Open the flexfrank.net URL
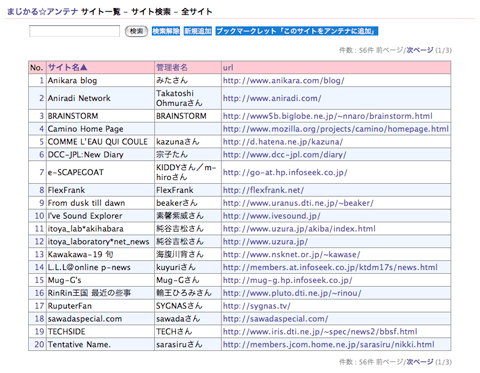Screen dimensions: 480x373 coord(263,190)
